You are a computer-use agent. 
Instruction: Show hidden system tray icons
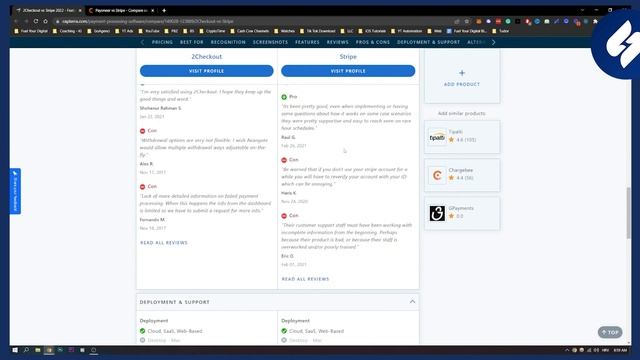coord(567,350)
